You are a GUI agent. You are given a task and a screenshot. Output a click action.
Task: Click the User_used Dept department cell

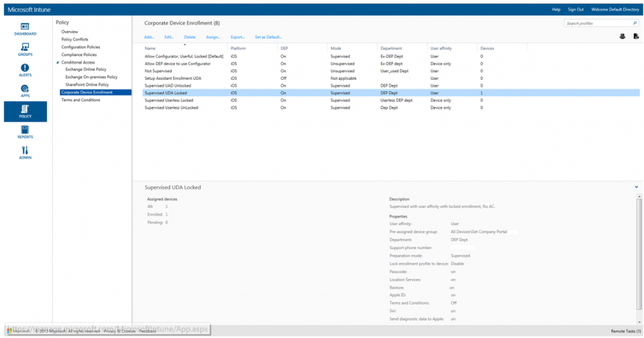pyautogui.click(x=395, y=71)
